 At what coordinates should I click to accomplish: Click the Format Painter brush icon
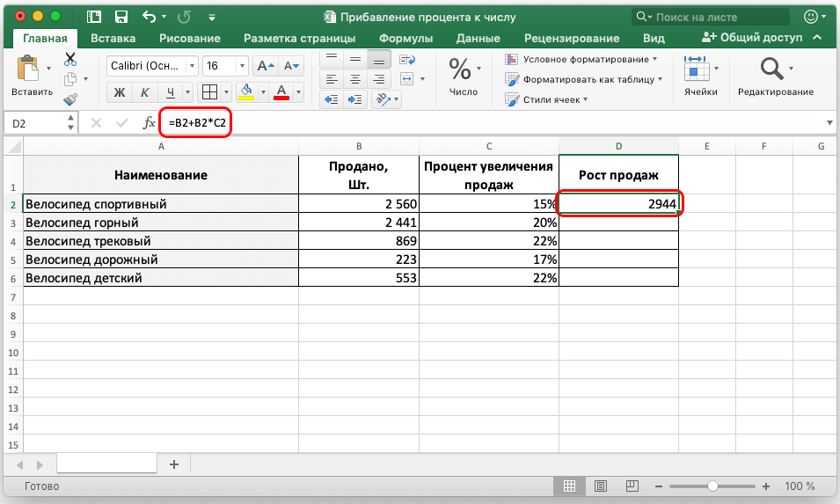tap(70, 99)
